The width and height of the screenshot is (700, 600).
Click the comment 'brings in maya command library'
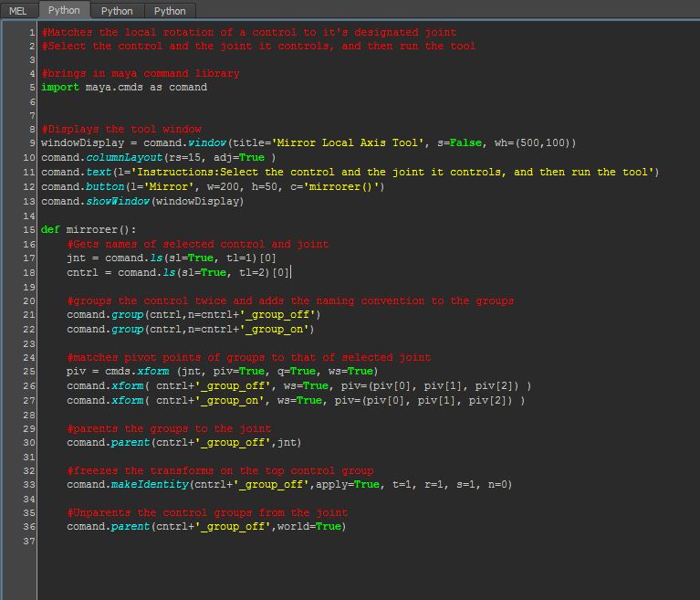pyautogui.click(x=141, y=73)
